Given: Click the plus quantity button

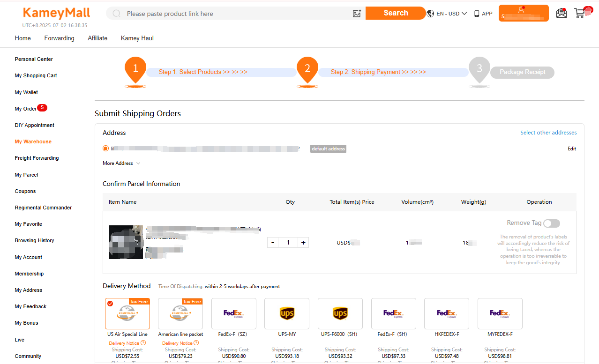Looking at the screenshot, I should click(x=303, y=242).
